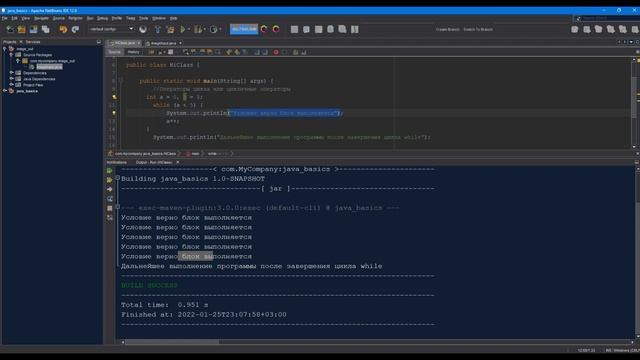The height and width of the screenshot is (360, 640).
Task: Click the Switch To Branch button
Action: pos(478,29)
